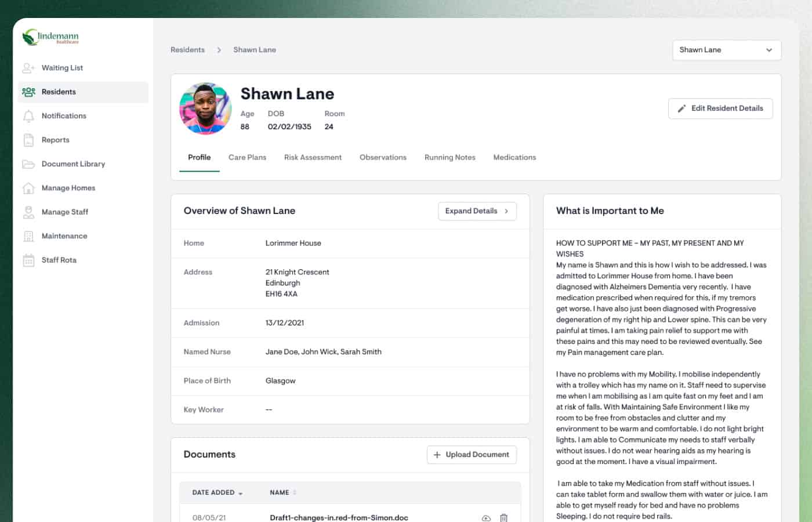Select the Residents group icon in sidebar
The height and width of the screenshot is (522, 812).
tap(28, 92)
